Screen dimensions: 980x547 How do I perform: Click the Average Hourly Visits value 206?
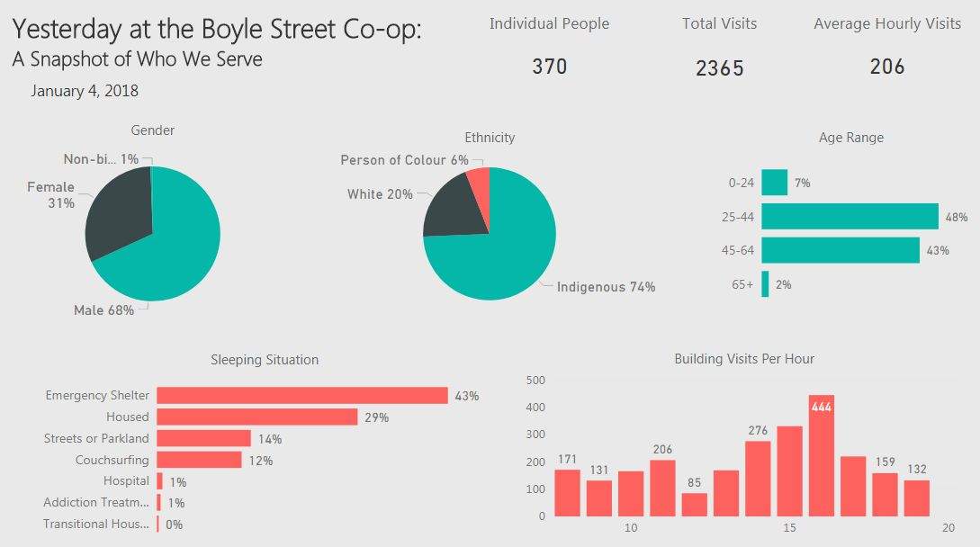point(887,67)
